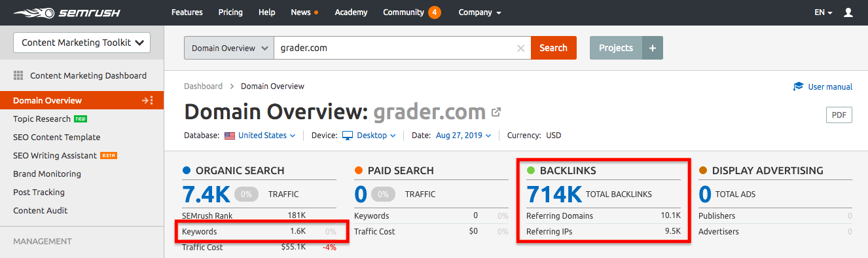Click the orange News notification dot
The image size is (868, 258).
pyautogui.click(x=316, y=12)
